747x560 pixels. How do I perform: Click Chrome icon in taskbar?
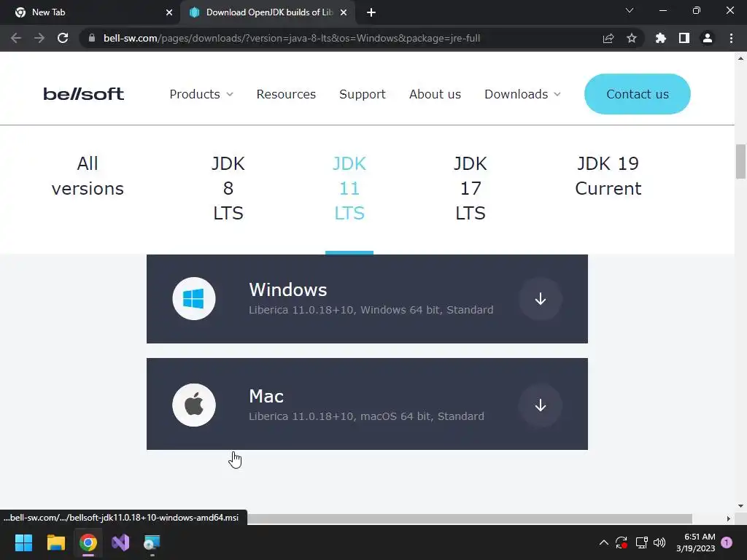click(x=88, y=542)
